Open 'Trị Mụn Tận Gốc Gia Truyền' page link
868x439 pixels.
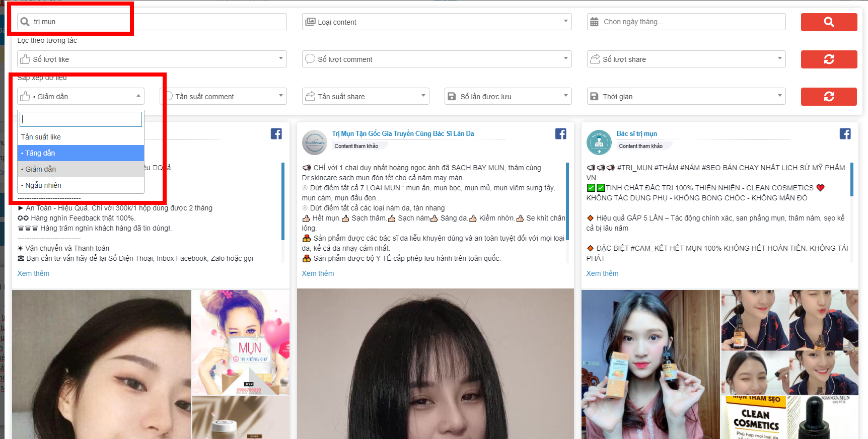[403, 133]
